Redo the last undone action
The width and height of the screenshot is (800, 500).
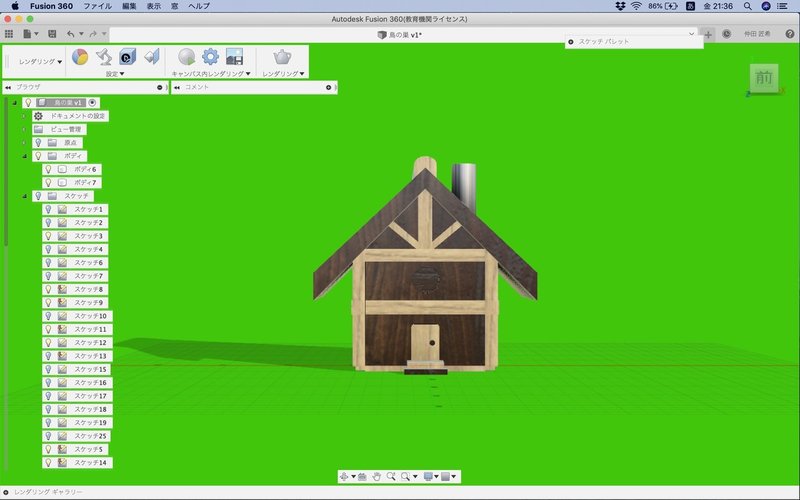(x=93, y=34)
